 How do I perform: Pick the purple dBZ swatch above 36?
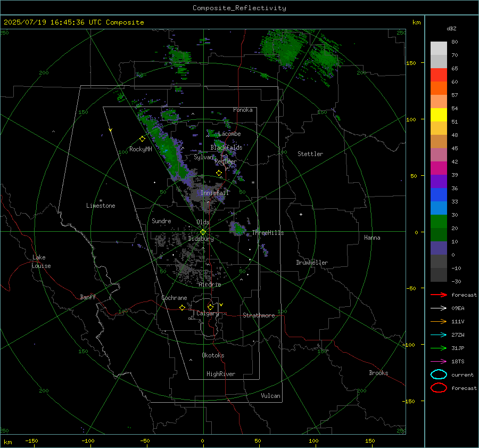439,181
